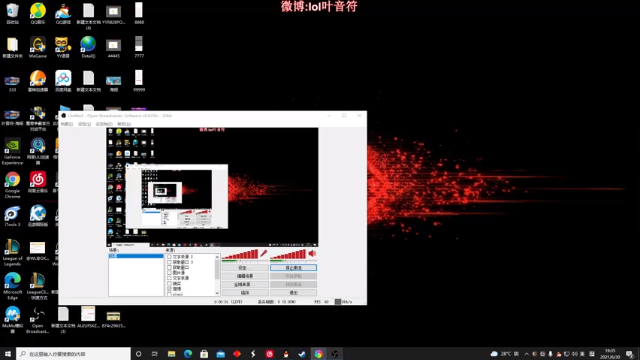The height and width of the screenshot is (360, 640).
Task: Enable the 获取窗口 source checkbox
Action: pos(169,267)
